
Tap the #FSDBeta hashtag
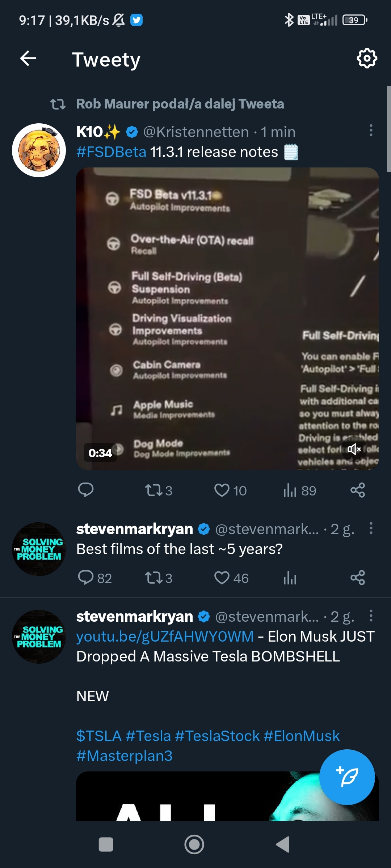click(x=111, y=152)
